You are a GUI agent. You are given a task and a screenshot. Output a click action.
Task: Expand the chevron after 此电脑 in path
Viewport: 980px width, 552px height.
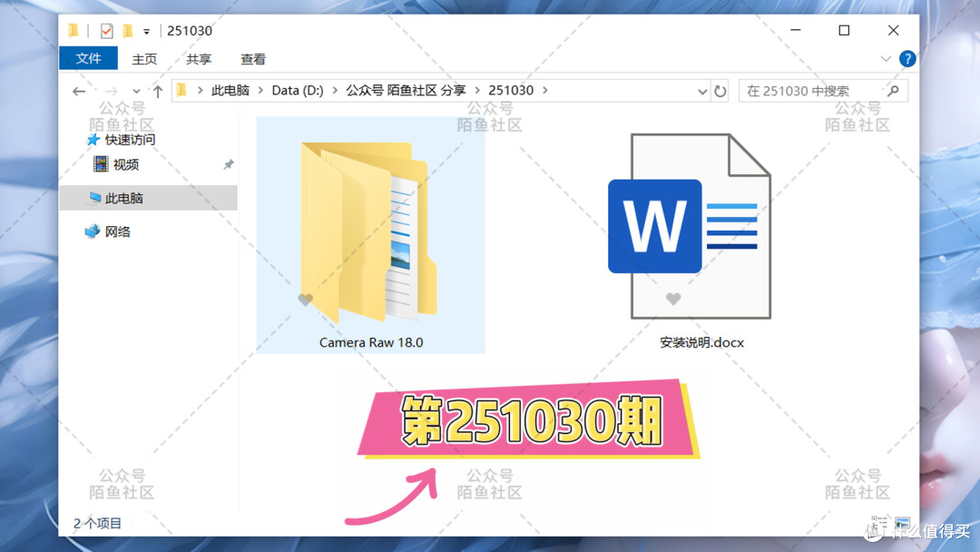(x=260, y=91)
